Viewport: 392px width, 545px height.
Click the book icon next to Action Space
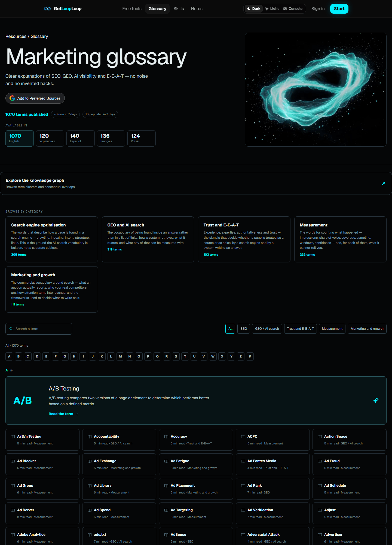click(320, 437)
